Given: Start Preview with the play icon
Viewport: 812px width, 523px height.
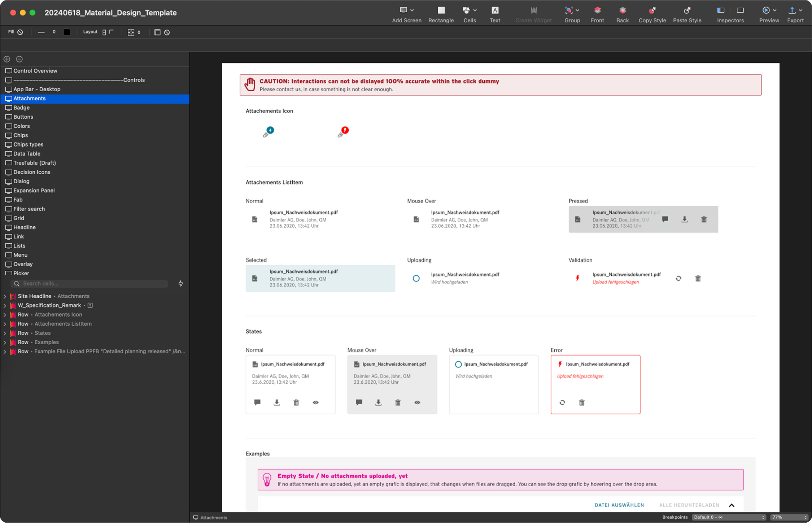Looking at the screenshot, I should 765,10.
